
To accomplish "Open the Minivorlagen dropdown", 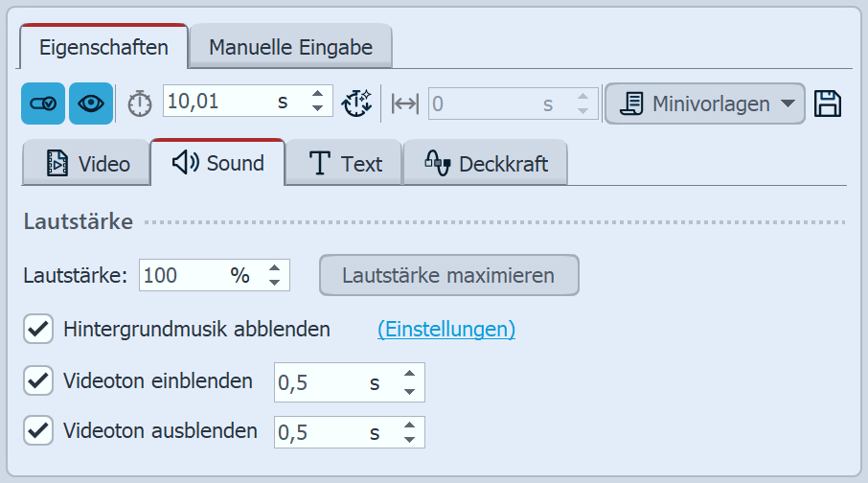I will [704, 103].
